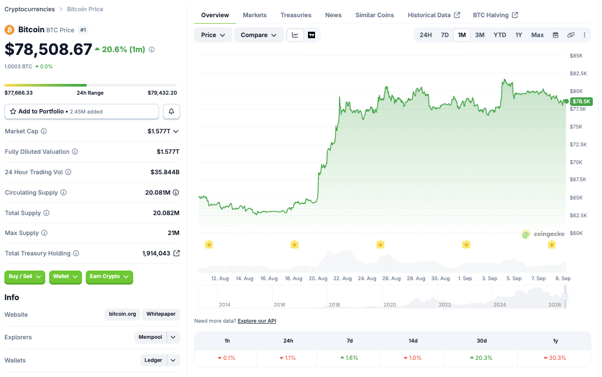The width and height of the screenshot is (602, 377).
Task: Select the 3M time range
Action: (480, 35)
